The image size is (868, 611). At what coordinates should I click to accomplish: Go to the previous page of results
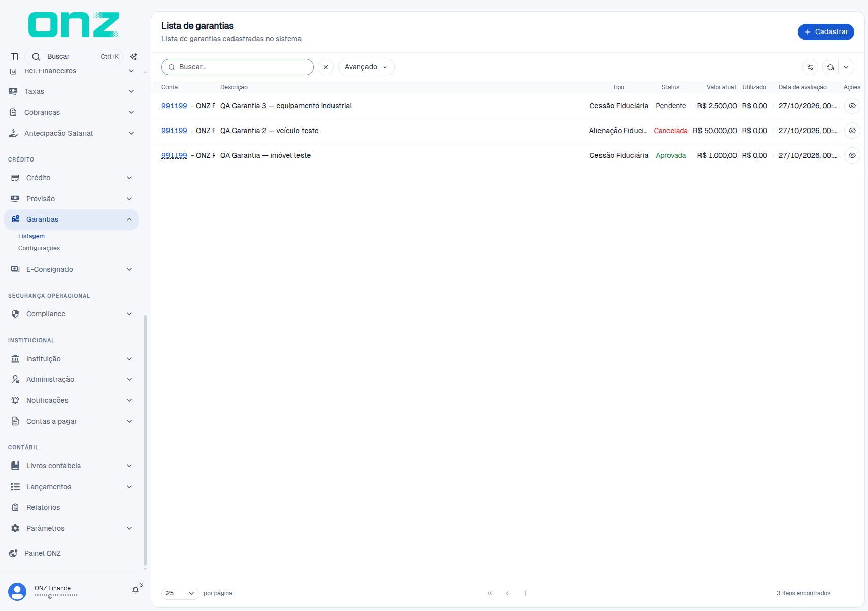[507, 593]
